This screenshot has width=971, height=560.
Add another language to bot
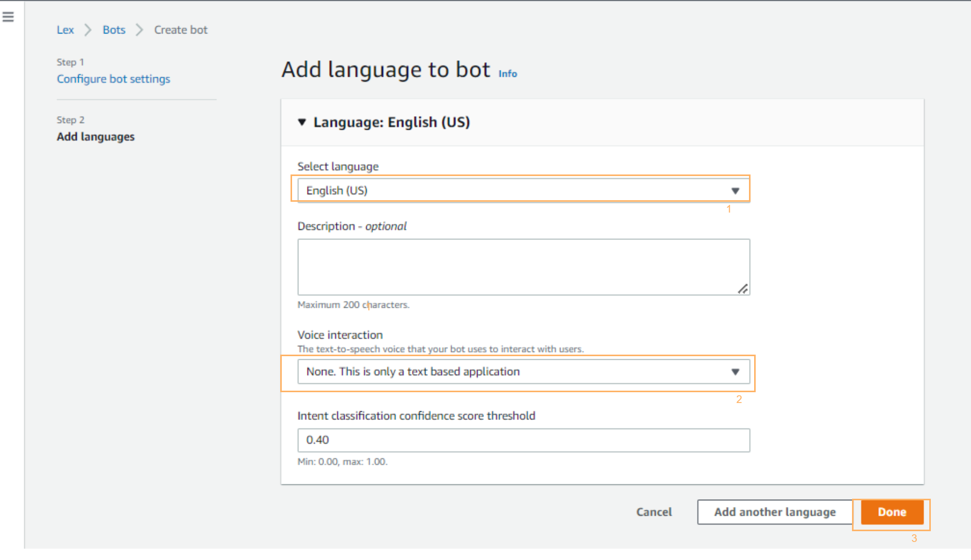[x=775, y=512]
